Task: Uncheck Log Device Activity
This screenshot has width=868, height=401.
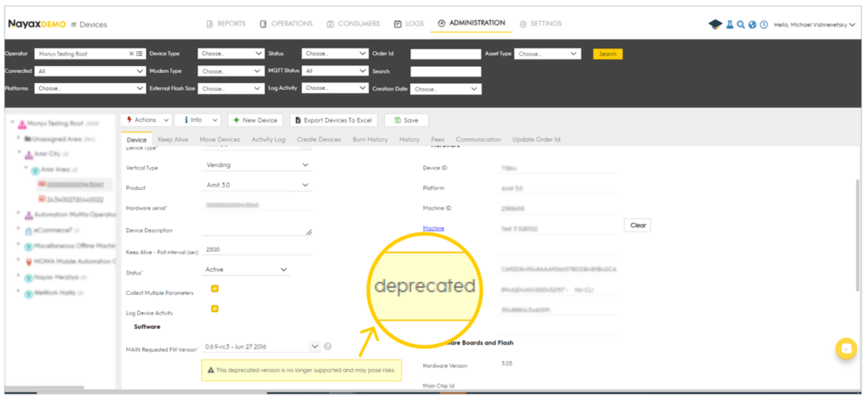Action: pyautogui.click(x=214, y=309)
